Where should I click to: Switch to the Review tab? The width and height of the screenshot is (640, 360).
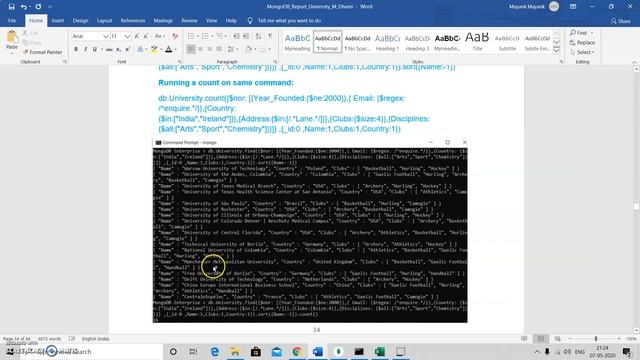coord(189,20)
